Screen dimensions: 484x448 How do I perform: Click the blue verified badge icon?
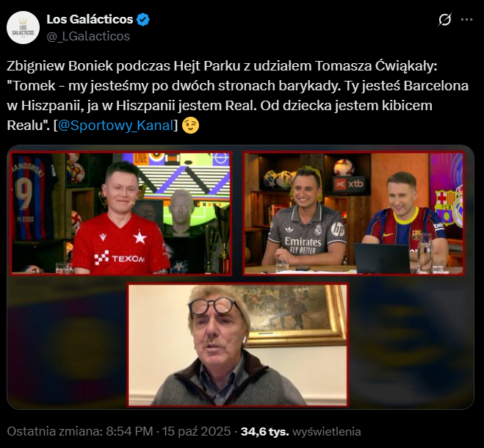[x=143, y=20]
